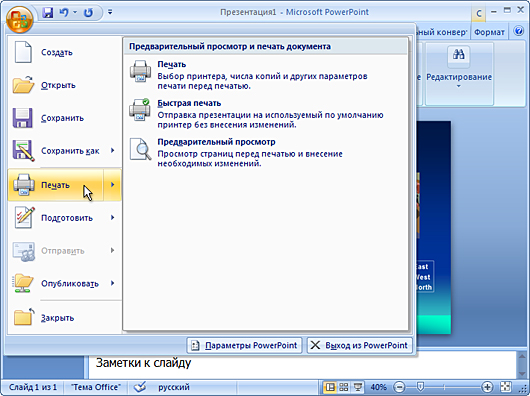Open the Undo history dropdown arrow
Screen dimensions: 530x396
point(75,13)
